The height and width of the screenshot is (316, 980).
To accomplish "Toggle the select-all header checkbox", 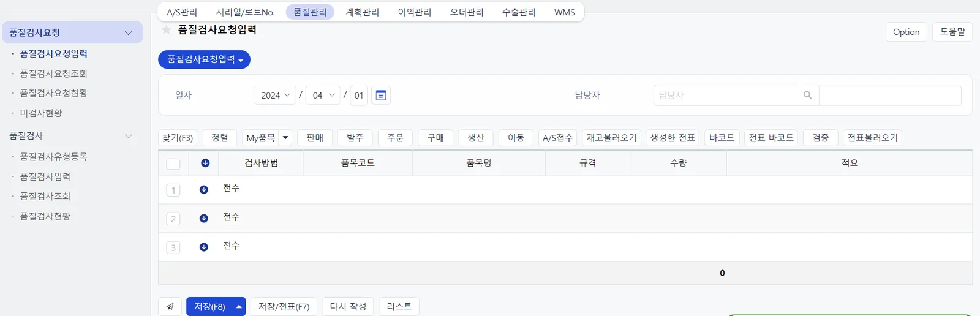I will pyautogui.click(x=173, y=164).
